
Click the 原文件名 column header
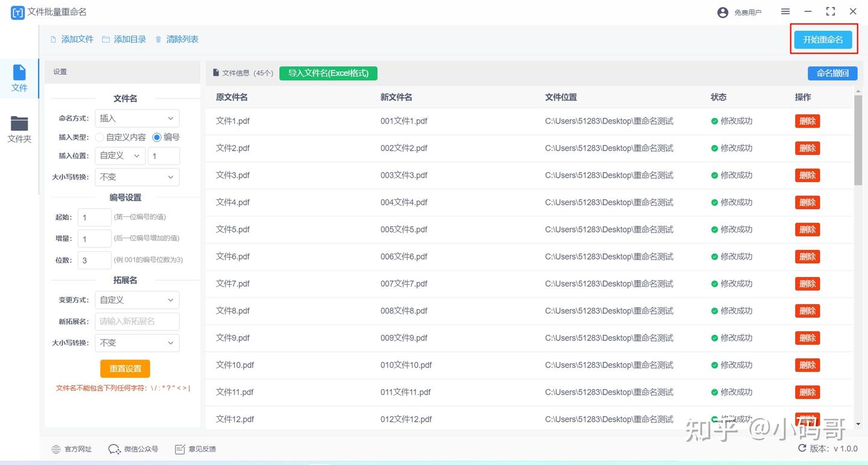231,97
